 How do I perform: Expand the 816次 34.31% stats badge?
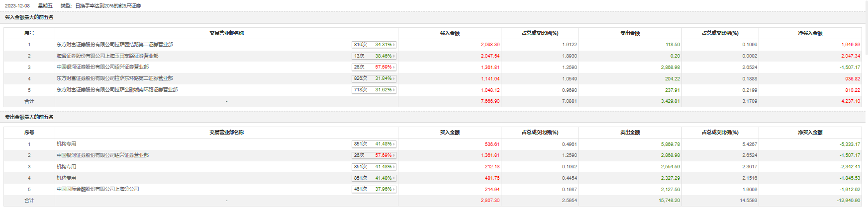click(374, 45)
